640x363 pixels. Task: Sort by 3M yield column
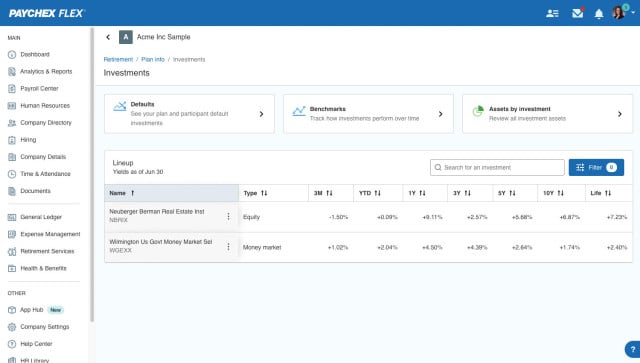[x=331, y=193]
